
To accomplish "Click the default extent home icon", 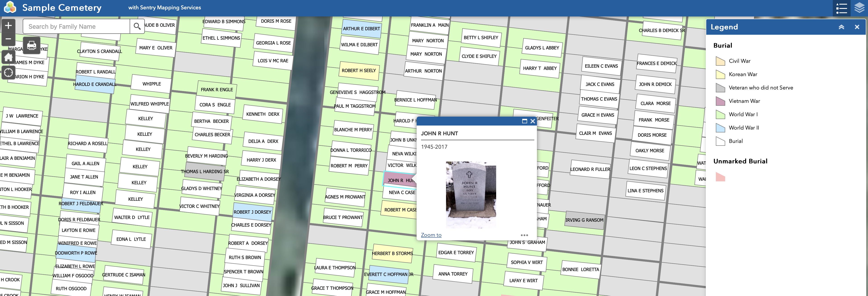I will click(8, 57).
